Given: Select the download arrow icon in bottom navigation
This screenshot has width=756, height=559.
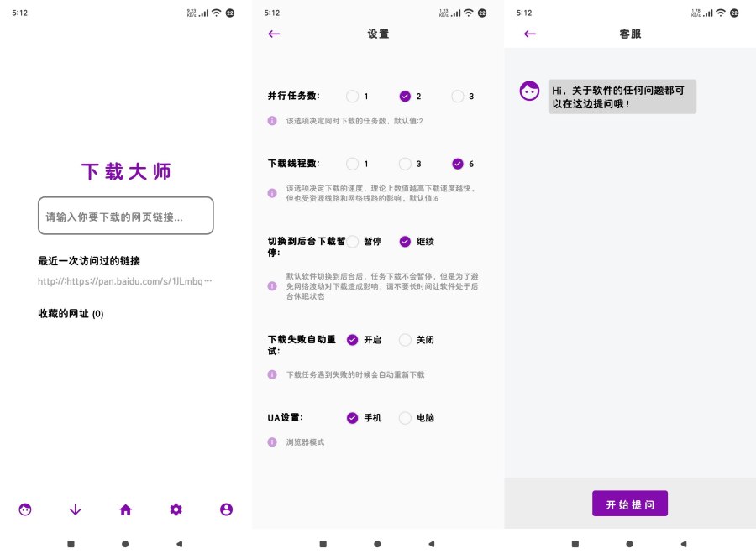Looking at the screenshot, I should click(x=76, y=509).
